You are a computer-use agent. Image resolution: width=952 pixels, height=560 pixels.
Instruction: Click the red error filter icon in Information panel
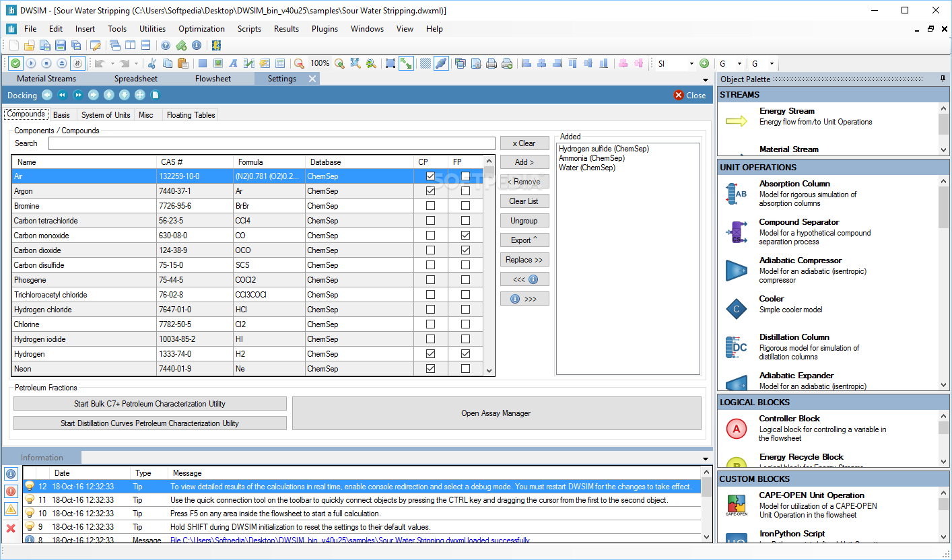11,491
